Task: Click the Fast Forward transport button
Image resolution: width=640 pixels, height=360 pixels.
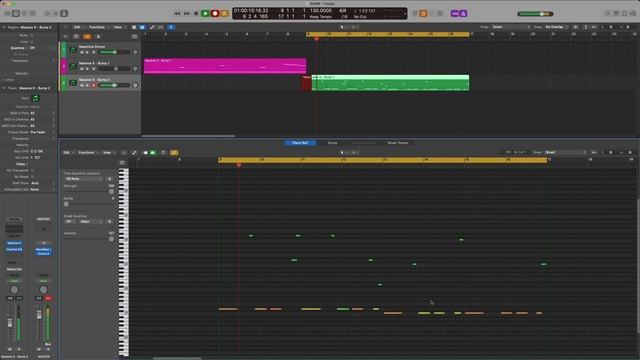Action: [187, 13]
